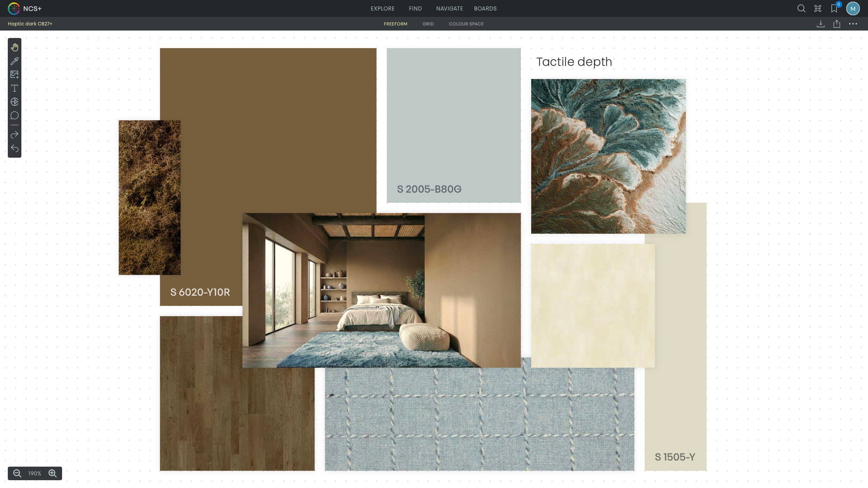Select the 'Tactile depth' text label
868x488 pixels.
pyautogui.click(x=574, y=62)
